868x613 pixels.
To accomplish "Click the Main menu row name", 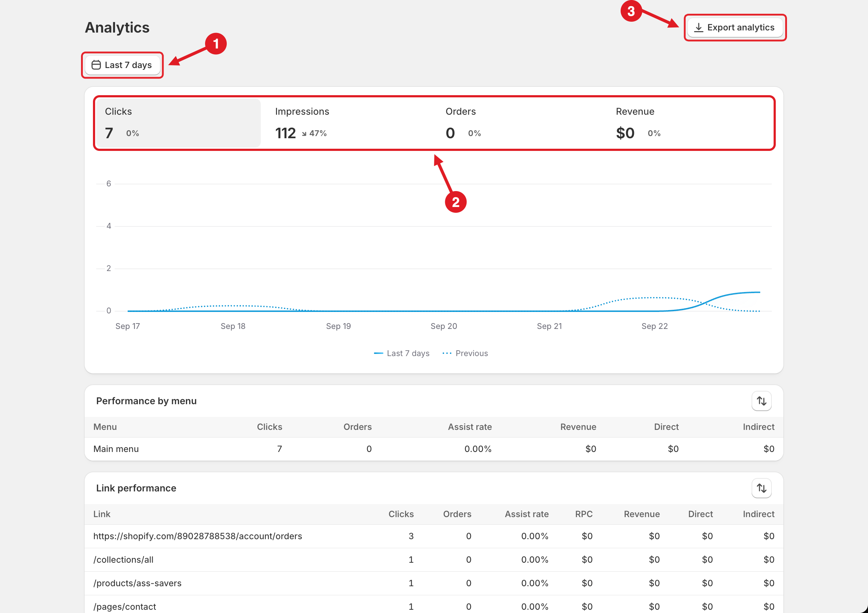I will click(x=116, y=449).
